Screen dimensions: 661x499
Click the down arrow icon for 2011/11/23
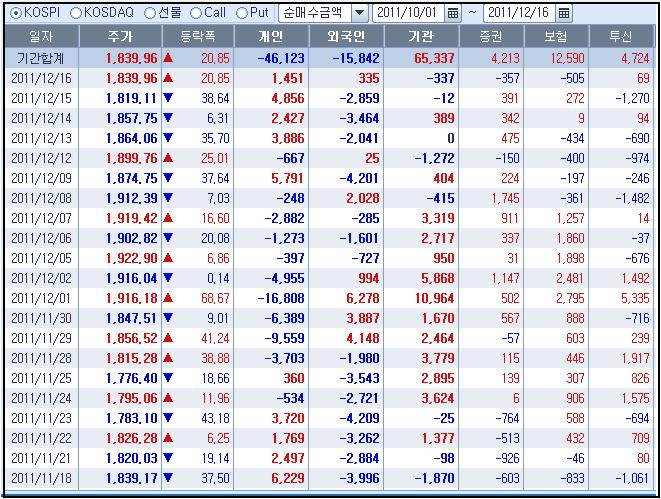(x=168, y=418)
